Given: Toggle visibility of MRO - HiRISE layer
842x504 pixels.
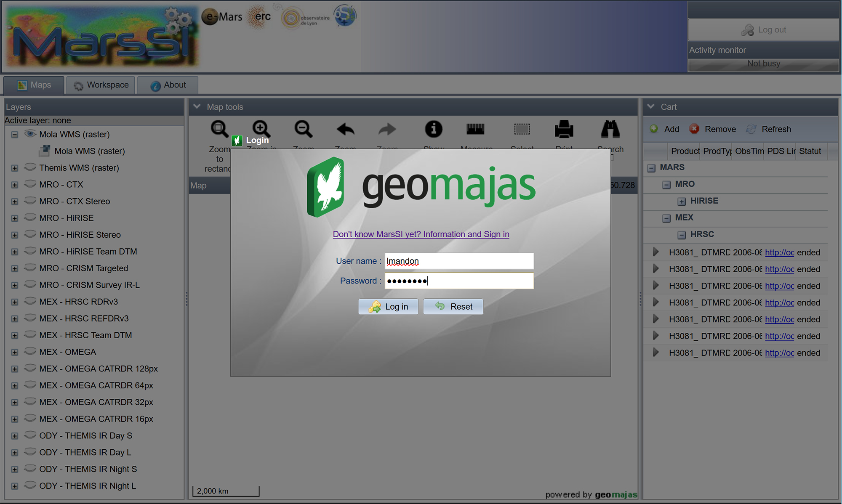Looking at the screenshot, I should click(x=30, y=218).
